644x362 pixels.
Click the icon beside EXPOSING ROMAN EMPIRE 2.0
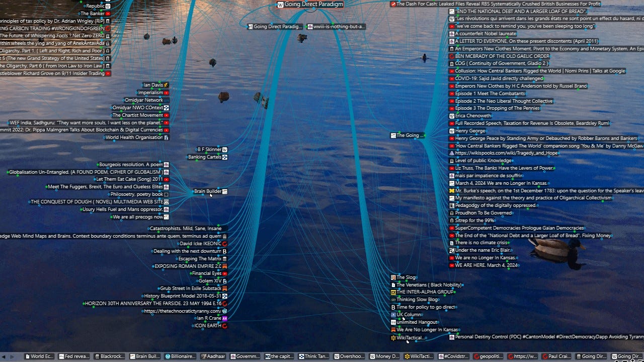[x=225, y=266]
